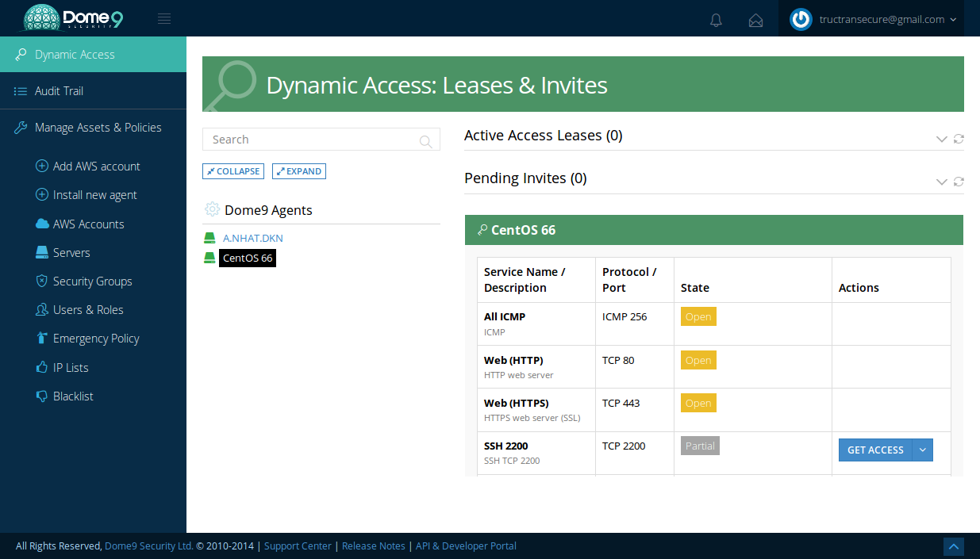Expand the Pending Invites section
The height and width of the screenshot is (559, 980).
click(942, 182)
